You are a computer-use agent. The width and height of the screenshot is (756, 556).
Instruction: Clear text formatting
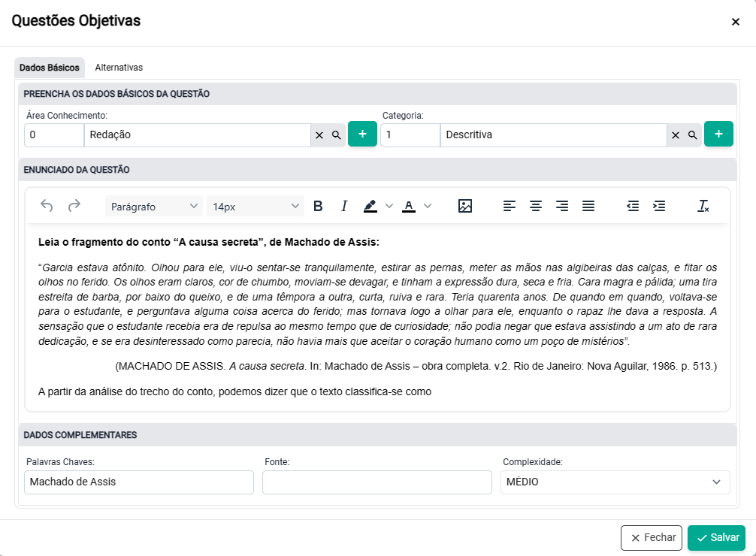pyautogui.click(x=703, y=207)
